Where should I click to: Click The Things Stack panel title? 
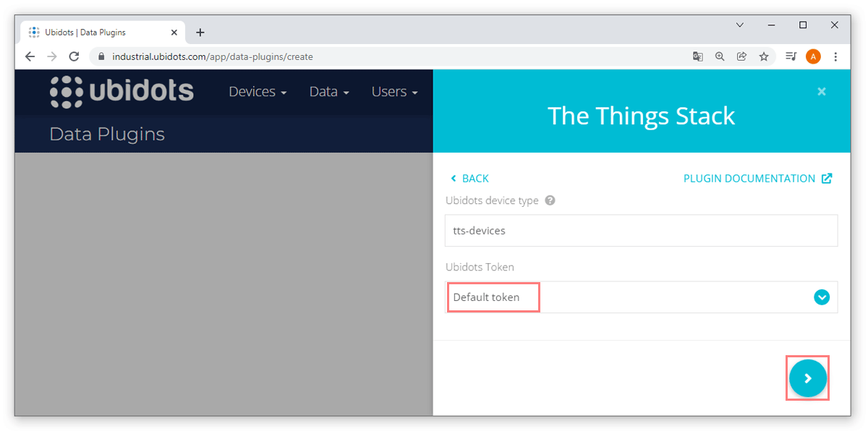tap(642, 116)
